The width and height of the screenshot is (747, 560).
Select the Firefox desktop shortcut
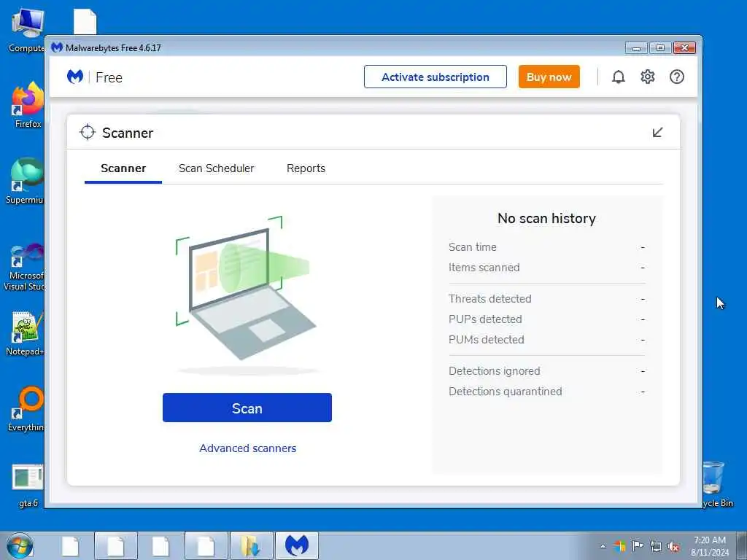pos(28,105)
